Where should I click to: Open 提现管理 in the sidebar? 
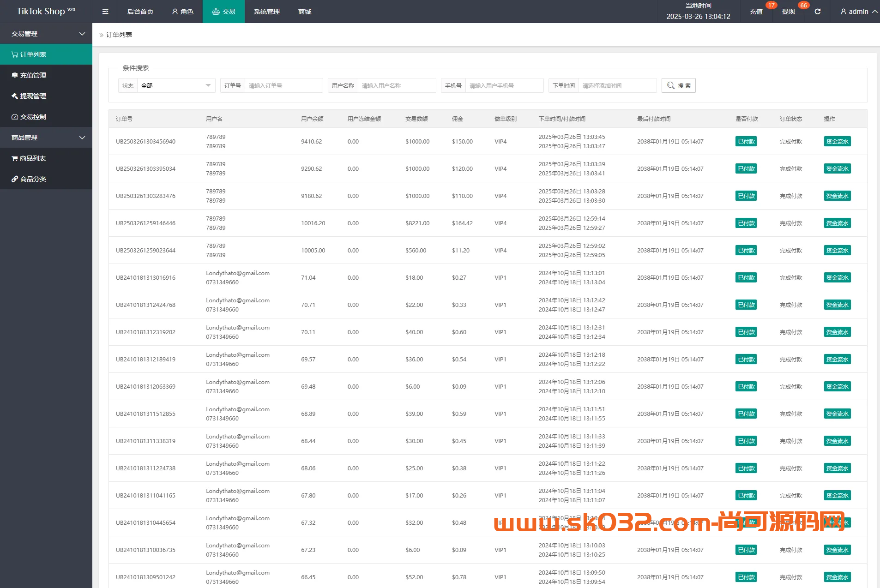(x=33, y=96)
